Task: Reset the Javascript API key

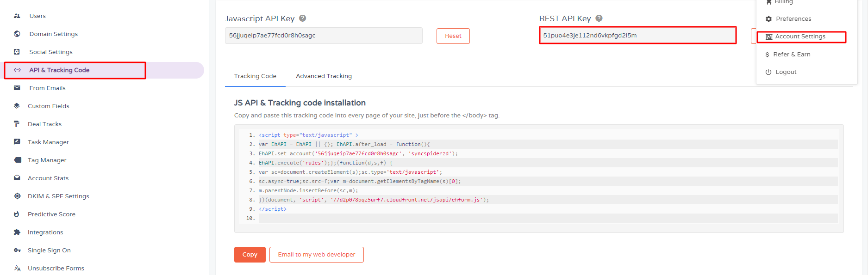Action: click(x=453, y=36)
